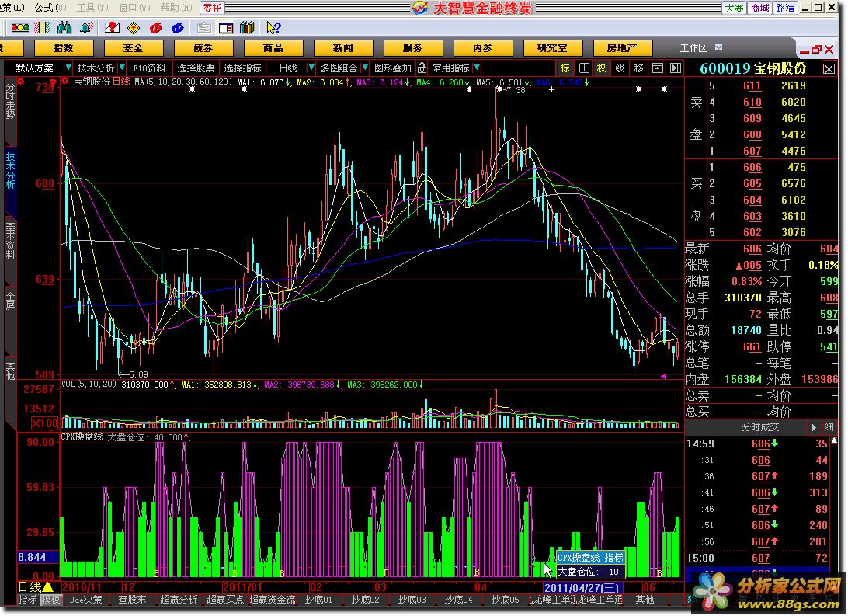Click the traffic light toolbar icon
This screenshot has width=848, height=616.
click(x=20, y=28)
